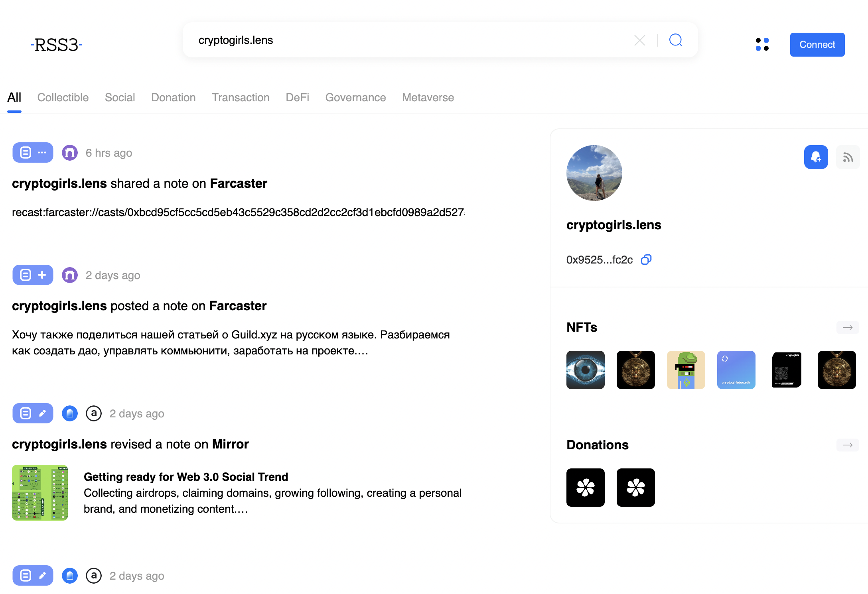Select the Governance tab
The image size is (868, 594).
(355, 98)
